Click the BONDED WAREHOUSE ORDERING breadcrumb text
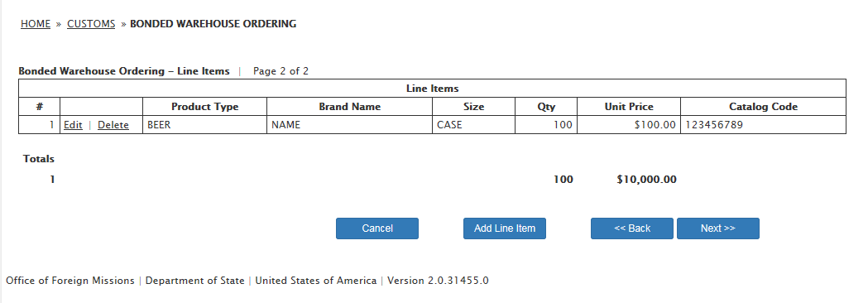This screenshot has width=868, height=303. (x=213, y=24)
